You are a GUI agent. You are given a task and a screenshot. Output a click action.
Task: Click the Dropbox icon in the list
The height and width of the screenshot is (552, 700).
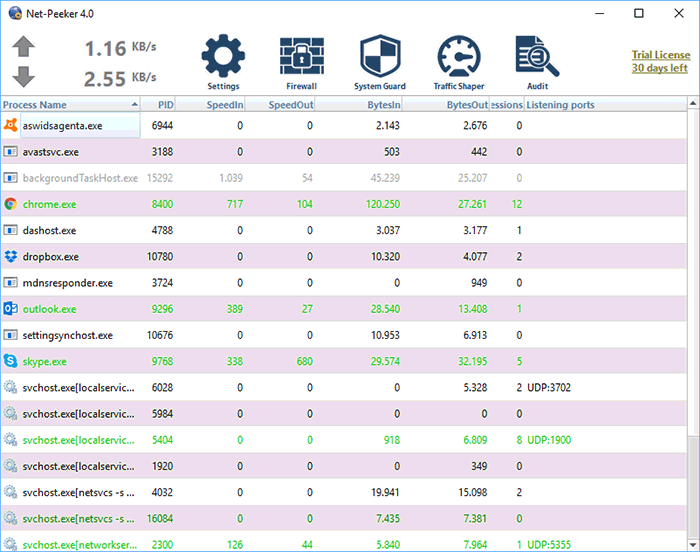11,256
